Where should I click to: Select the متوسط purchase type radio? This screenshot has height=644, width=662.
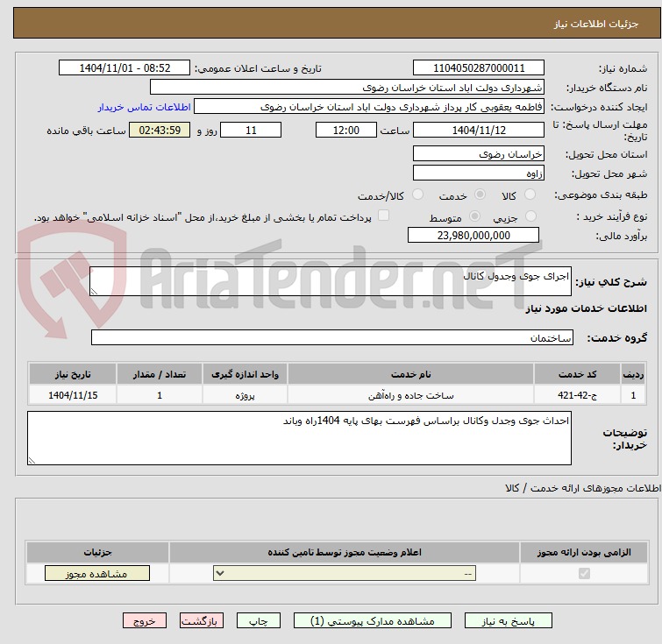point(475,216)
